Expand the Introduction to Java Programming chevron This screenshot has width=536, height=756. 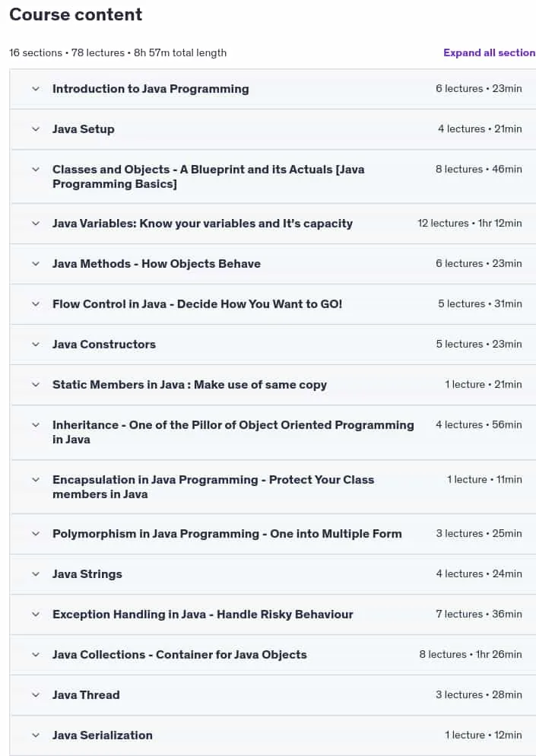(36, 89)
